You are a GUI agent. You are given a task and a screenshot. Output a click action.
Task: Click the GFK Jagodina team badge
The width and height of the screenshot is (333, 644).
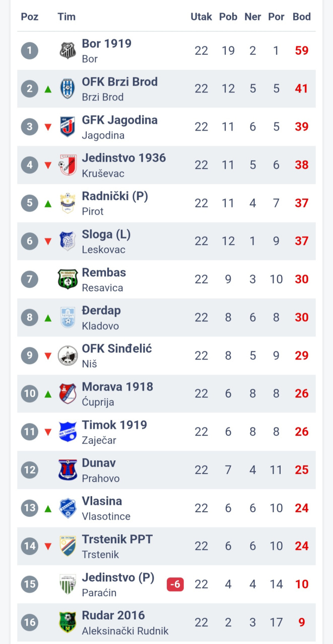click(x=68, y=127)
